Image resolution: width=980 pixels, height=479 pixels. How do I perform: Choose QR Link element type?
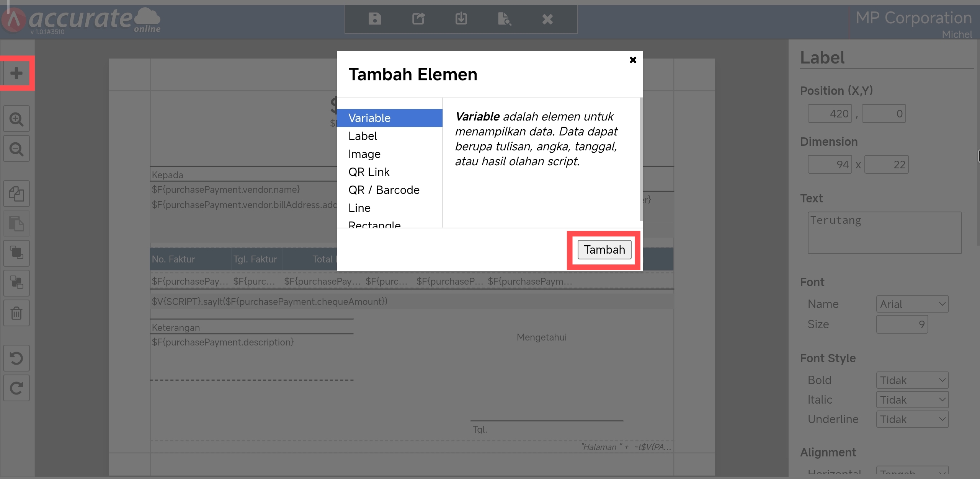(369, 172)
